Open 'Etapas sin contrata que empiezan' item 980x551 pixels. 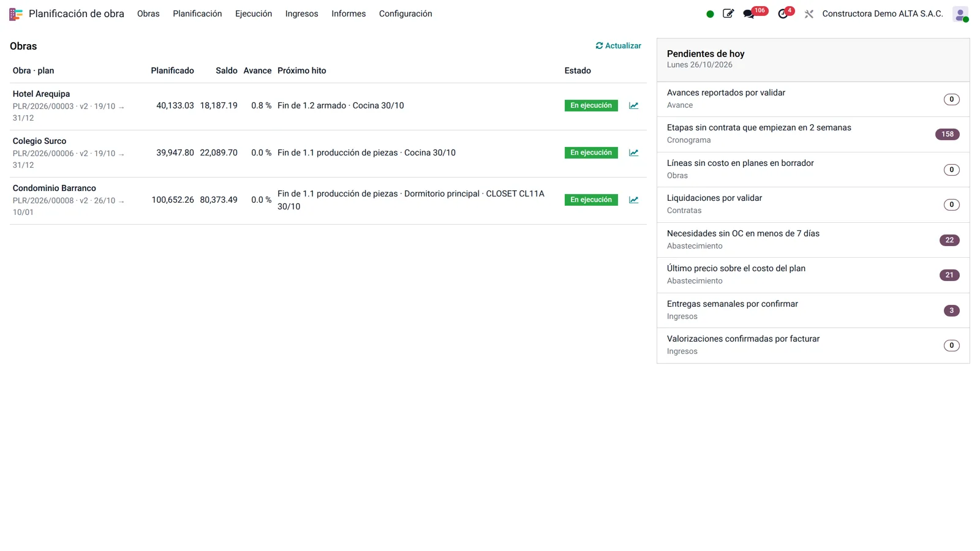(x=813, y=134)
